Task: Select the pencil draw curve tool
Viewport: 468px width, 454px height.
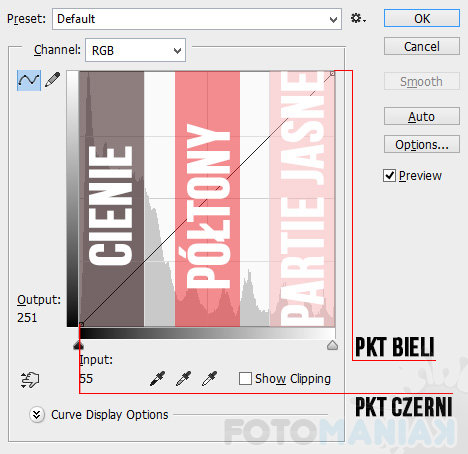Action: pyautogui.click(x=53, y=80)
